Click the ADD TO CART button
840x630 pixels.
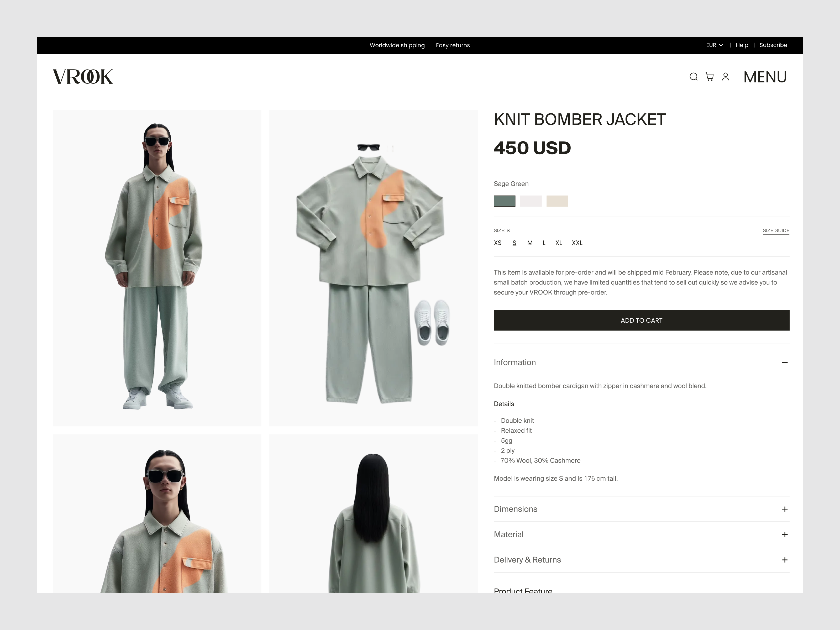pos(641,320)
